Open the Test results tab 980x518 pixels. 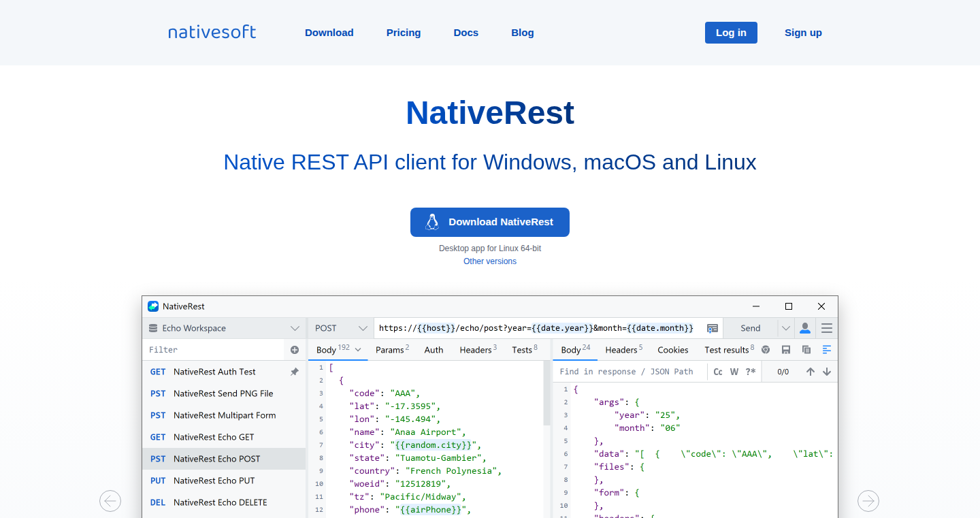(x=729, y=350)
